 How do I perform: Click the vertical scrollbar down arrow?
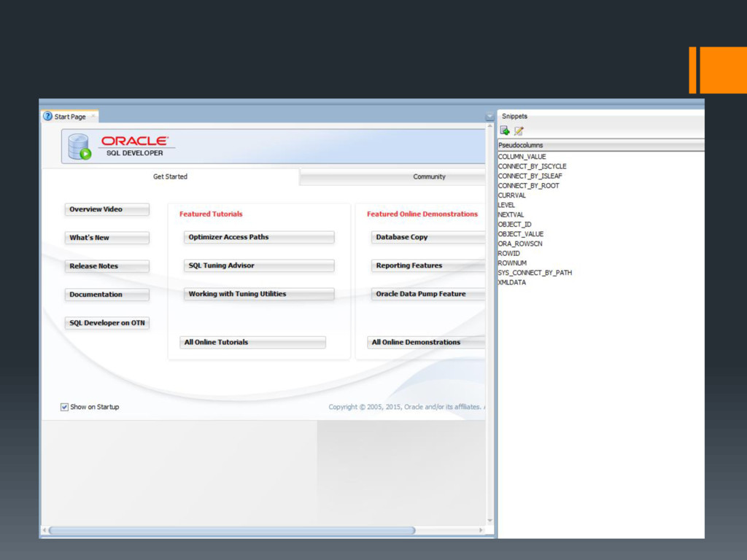click(489, 521)
